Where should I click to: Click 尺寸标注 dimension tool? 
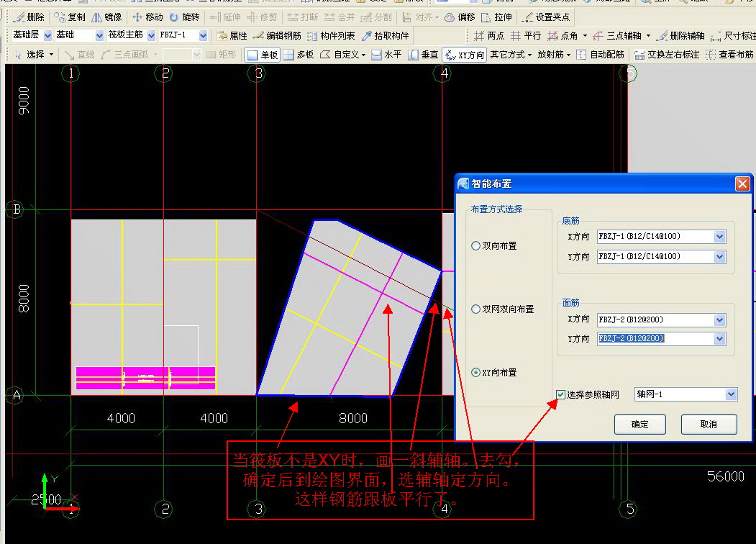pos(733,36)
